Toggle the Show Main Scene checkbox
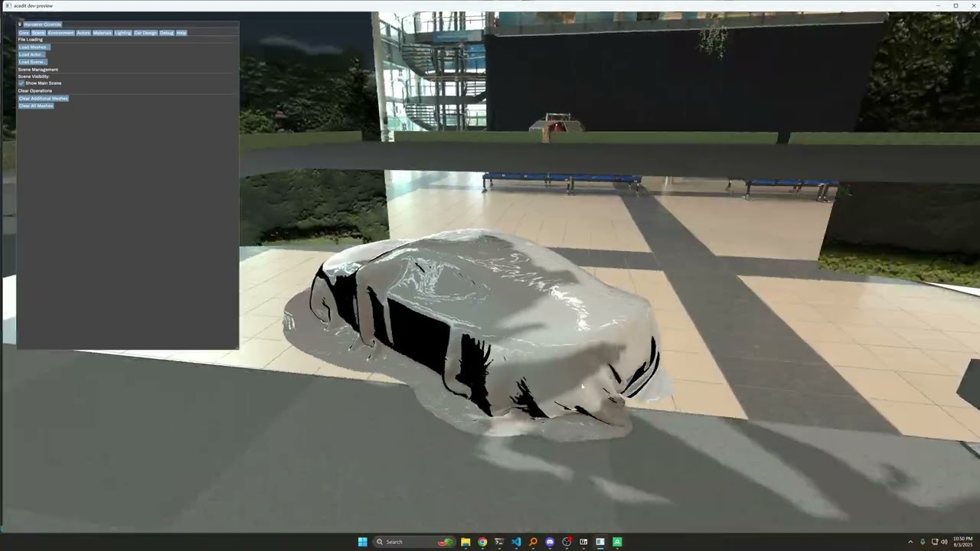The width and height of the screenshot is (980, 551). pos(21,83)
